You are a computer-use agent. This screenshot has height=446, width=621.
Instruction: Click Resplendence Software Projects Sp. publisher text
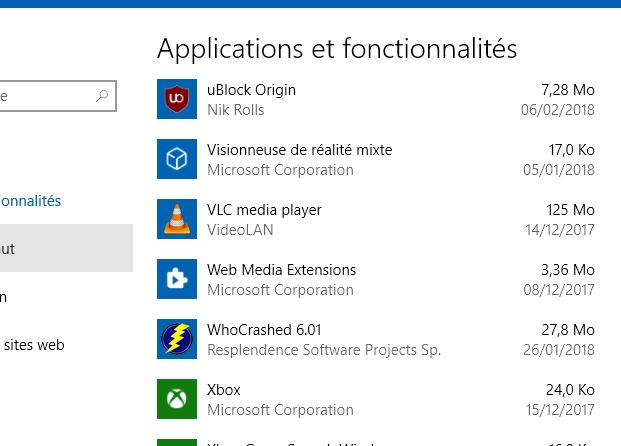[324, 350]
